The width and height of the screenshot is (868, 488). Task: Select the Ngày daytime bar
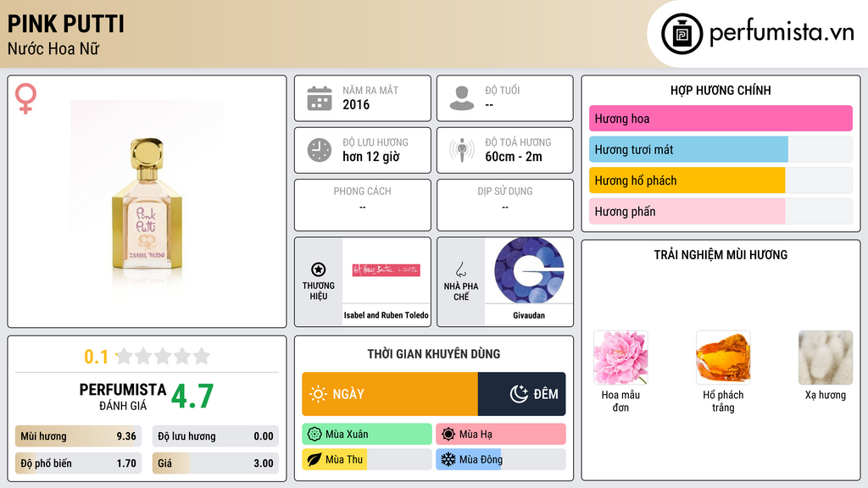(x=390, y=394)
